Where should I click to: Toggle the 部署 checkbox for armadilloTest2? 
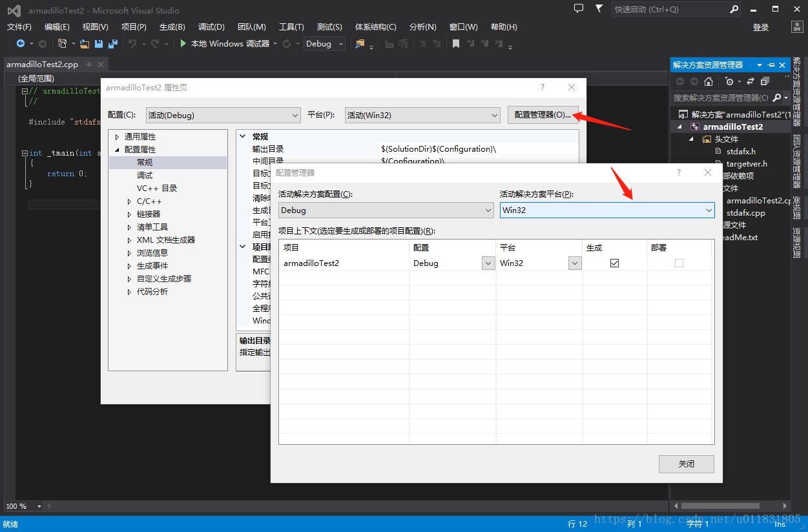tap(679, 263)
